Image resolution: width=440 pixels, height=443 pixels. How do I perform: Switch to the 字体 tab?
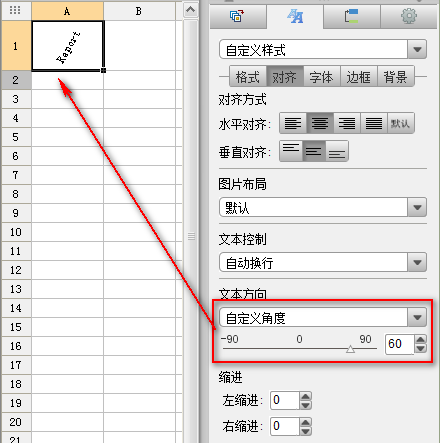coord(322,77)
